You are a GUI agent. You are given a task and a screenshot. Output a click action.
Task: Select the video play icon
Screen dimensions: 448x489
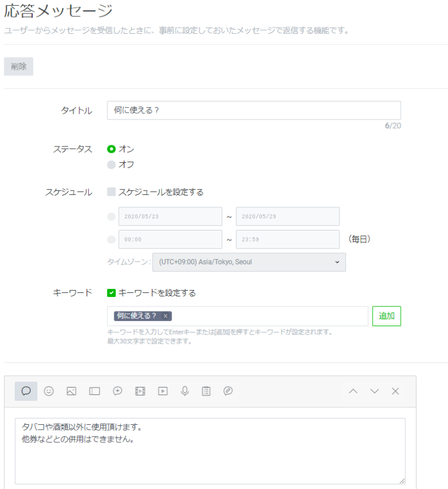(x=163, y=392)
